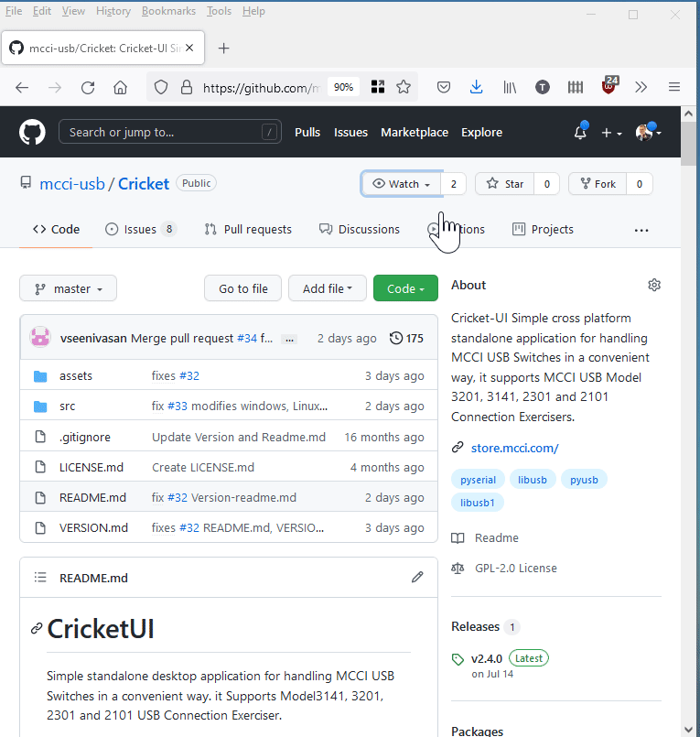Fork the repository
700x737 pixels.
coord(598,184)
